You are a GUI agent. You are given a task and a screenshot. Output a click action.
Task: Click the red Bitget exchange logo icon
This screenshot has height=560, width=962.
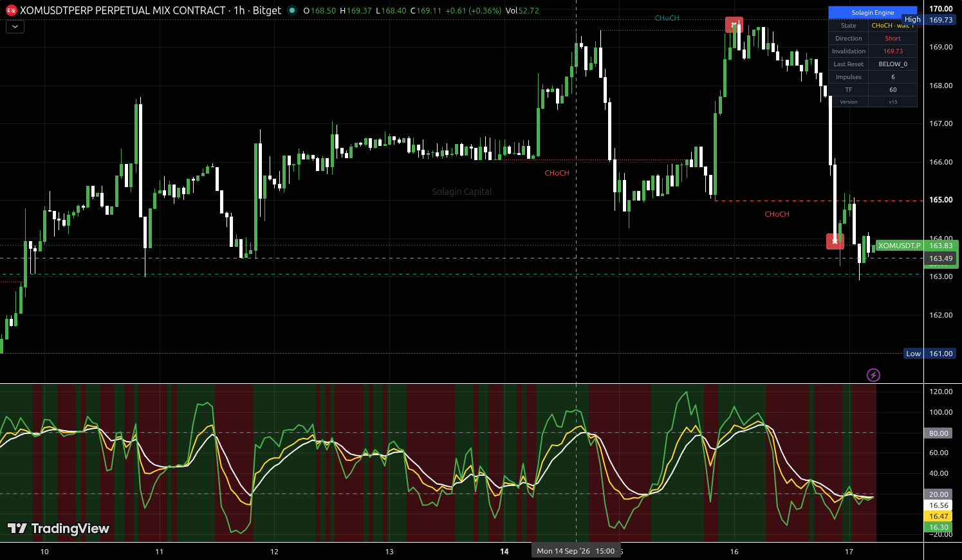pyautogui.click(x=11, y=10)
